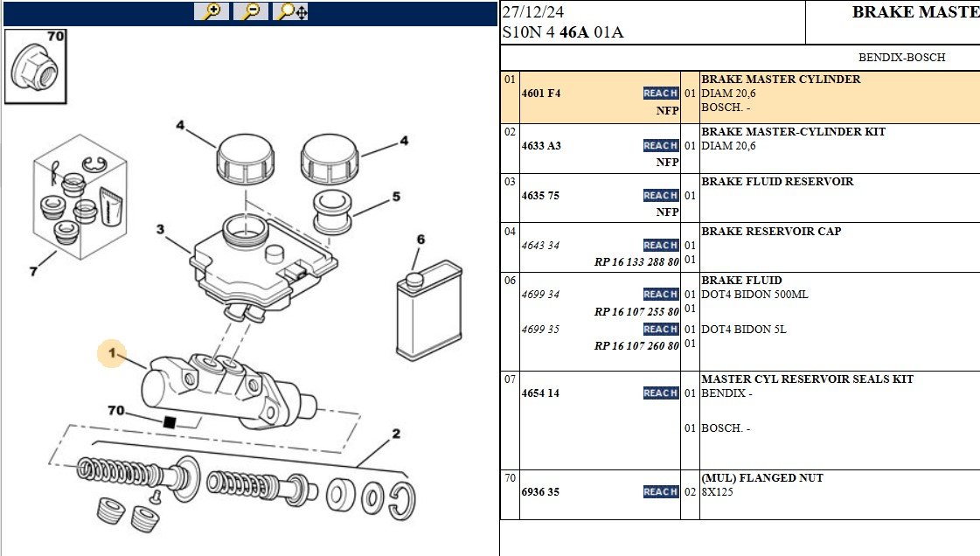The width and height of the screenshot is (980, 556).
Task: Select replacement number RP 16 133 288 80
Action: click(x=636, y=261)
